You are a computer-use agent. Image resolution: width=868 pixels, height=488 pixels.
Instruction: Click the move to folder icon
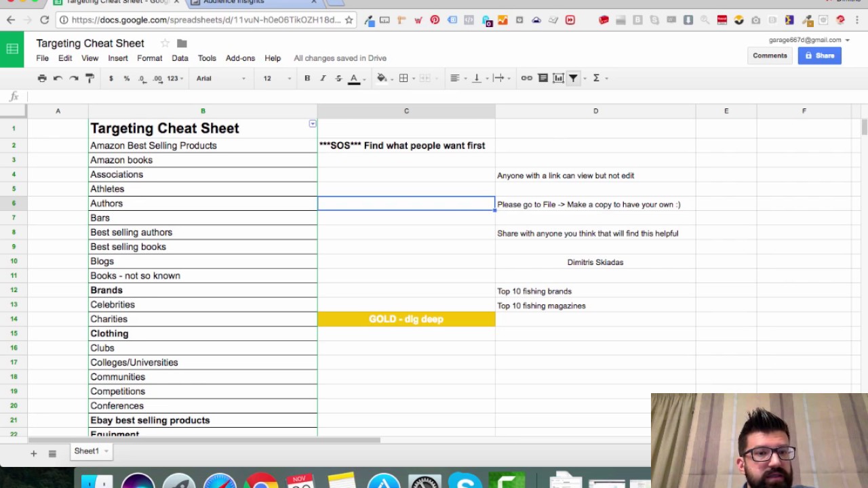coord(182,43)
